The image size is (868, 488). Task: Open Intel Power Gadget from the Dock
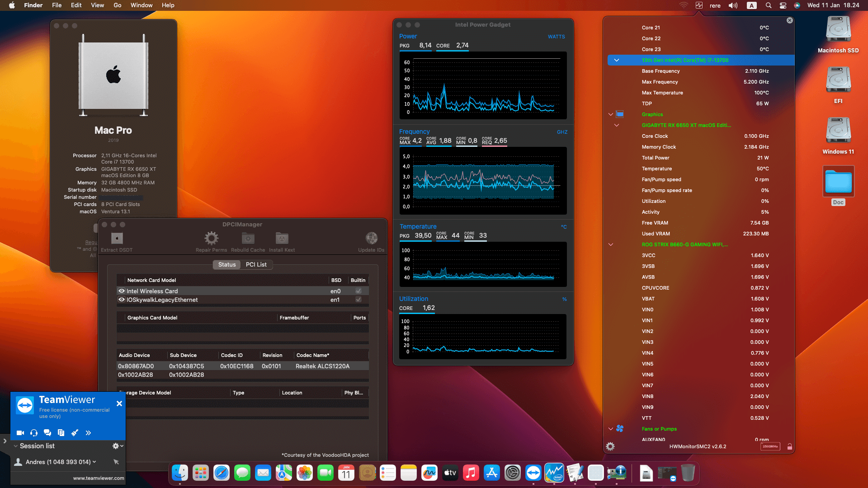554,473
